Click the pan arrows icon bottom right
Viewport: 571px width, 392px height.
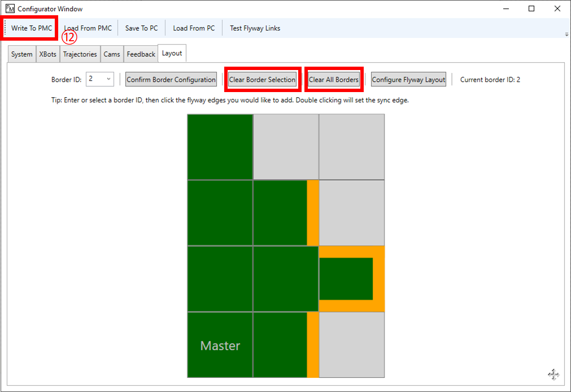pyautogui.click(x=553, y=374)
